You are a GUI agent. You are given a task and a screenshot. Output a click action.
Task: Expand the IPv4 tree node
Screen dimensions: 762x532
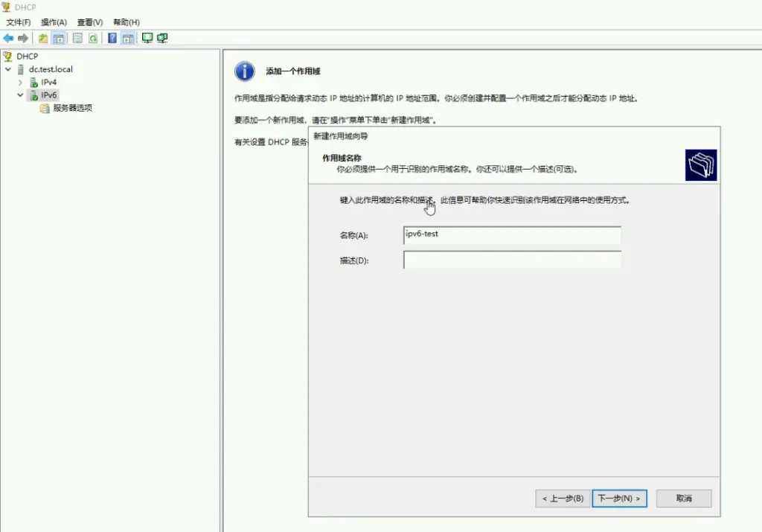pos(21,82)
